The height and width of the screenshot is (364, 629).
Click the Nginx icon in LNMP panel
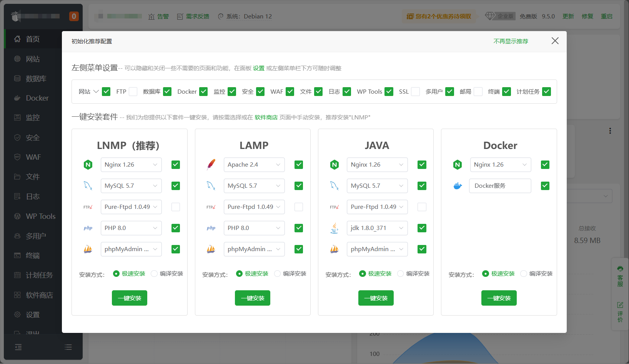pos(88,165)
